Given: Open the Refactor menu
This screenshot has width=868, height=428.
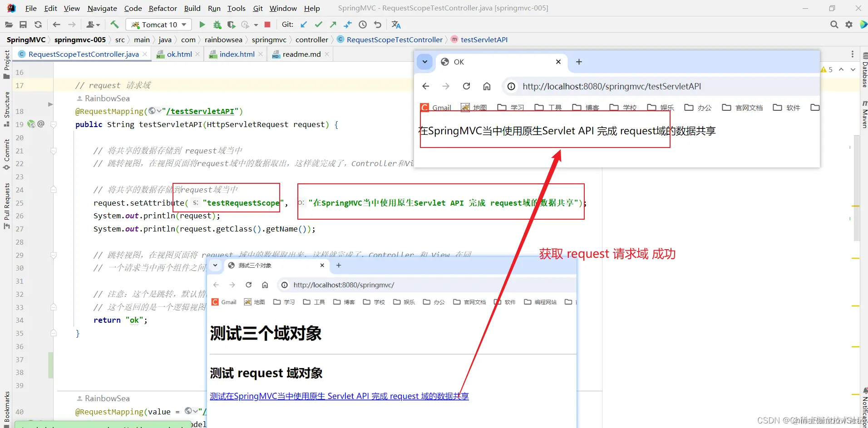Looking at the screenshot, I should pyautogui.click(x=163, y=8).
